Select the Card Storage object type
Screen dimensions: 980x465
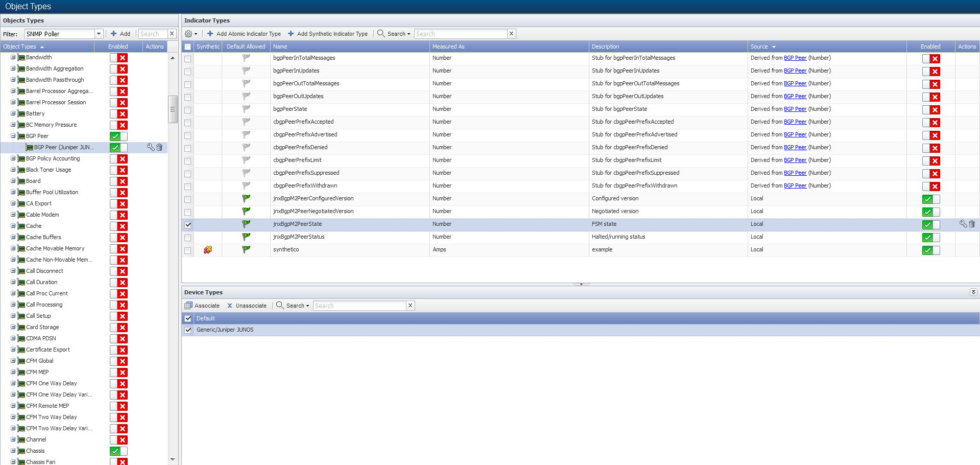pyautogui.click(x=42, y=327)
